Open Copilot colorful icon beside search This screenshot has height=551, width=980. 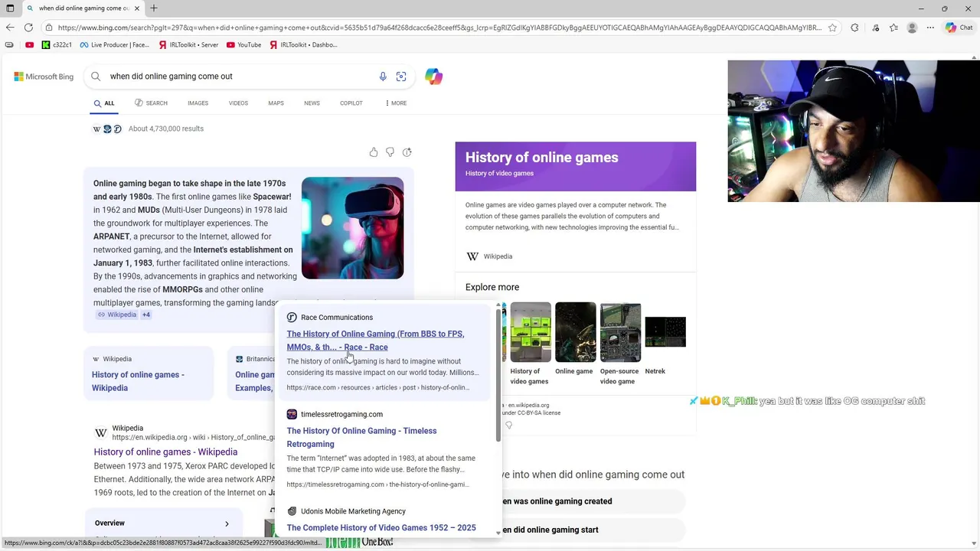(434, 77)
